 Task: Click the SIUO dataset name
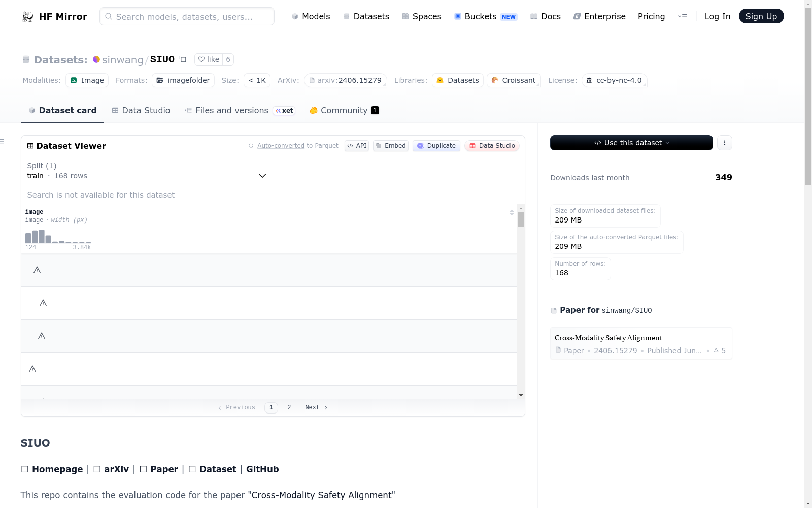coord(162,59)
